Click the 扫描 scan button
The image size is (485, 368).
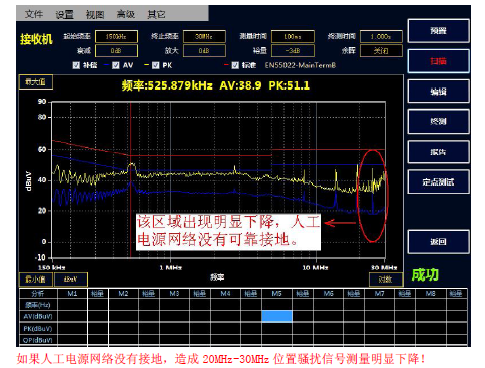[x=438, y=61]
